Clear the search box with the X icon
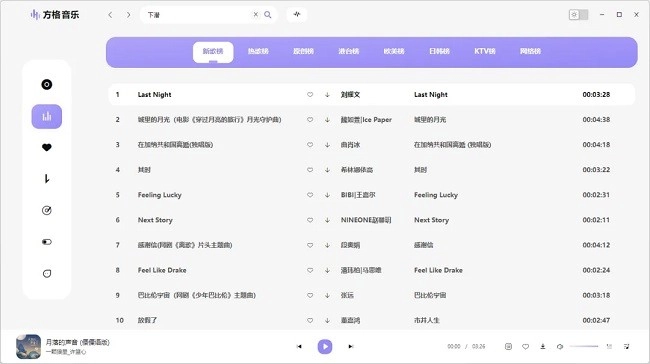This screenshot has width=650, height=364. click(256, 15)
